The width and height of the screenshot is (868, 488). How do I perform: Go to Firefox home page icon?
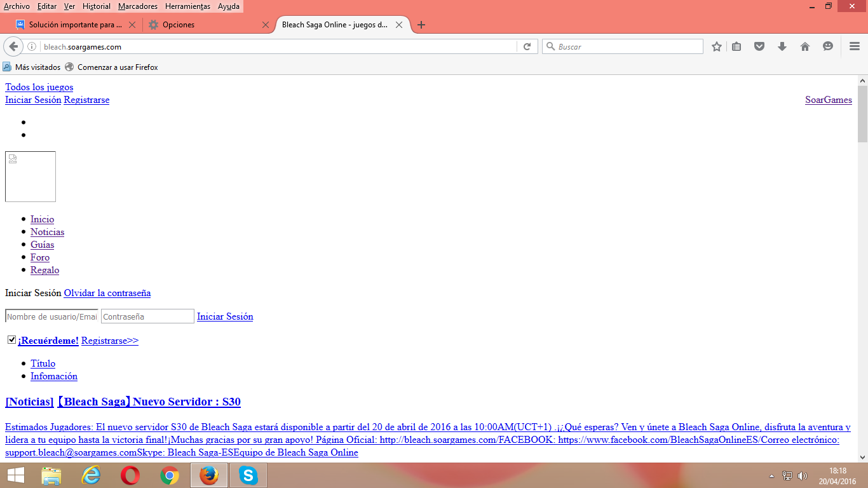click(x=805, y=46)
